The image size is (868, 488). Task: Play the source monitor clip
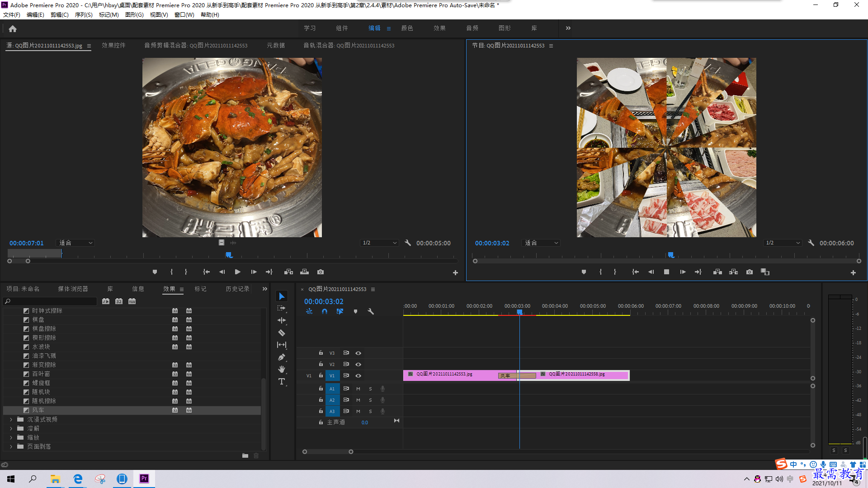237,272
